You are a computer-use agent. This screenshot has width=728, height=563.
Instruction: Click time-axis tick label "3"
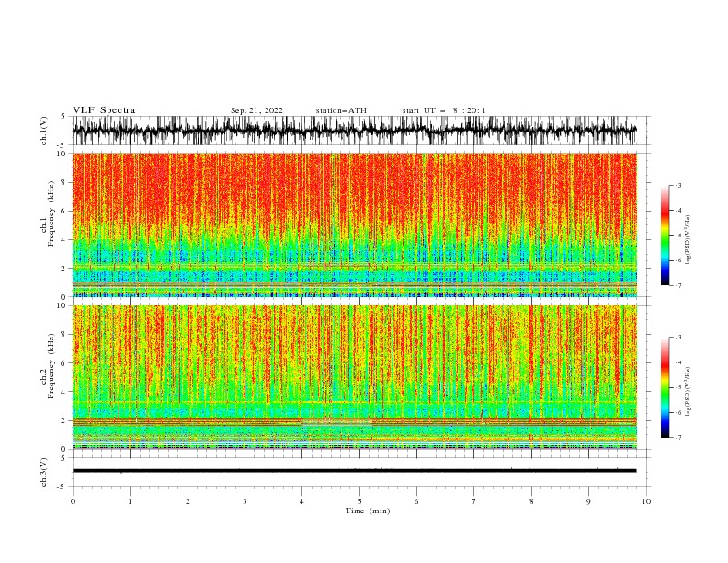(245, 501)
